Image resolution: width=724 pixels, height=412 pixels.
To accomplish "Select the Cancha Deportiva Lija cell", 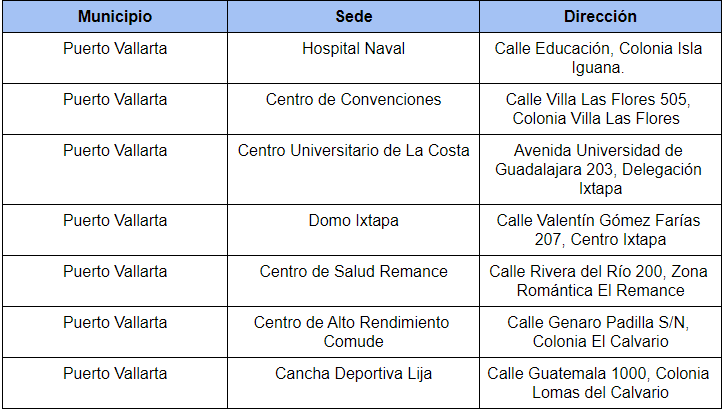I will pyautogui.click(x=354, y=383).
